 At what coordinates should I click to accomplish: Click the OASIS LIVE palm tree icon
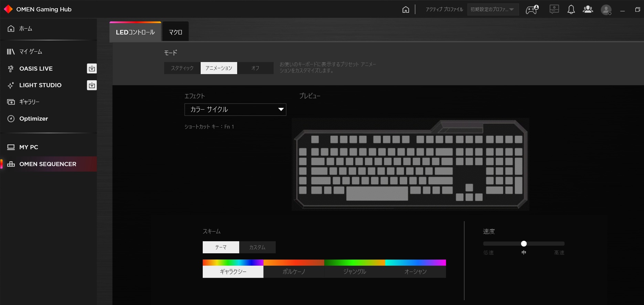click(x=11, y=69)
